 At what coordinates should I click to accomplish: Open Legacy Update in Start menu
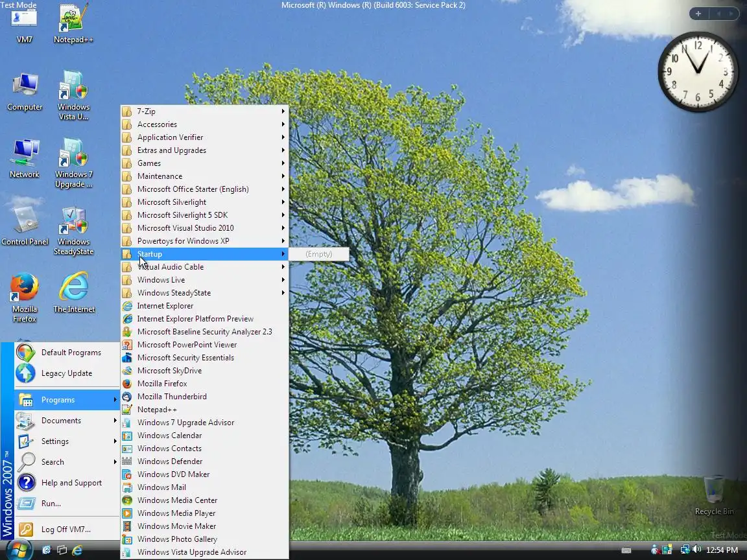[x=67, y=373]
